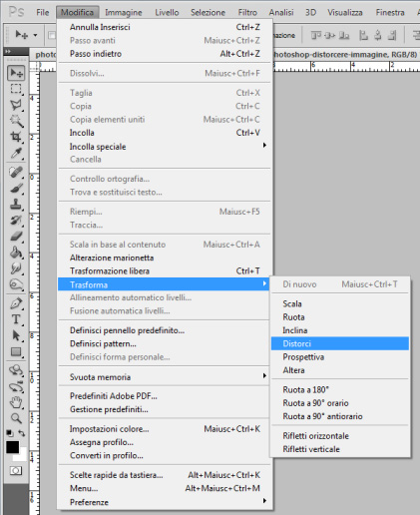
Task: Open the Immagine menu
Action: click(124, 13)
